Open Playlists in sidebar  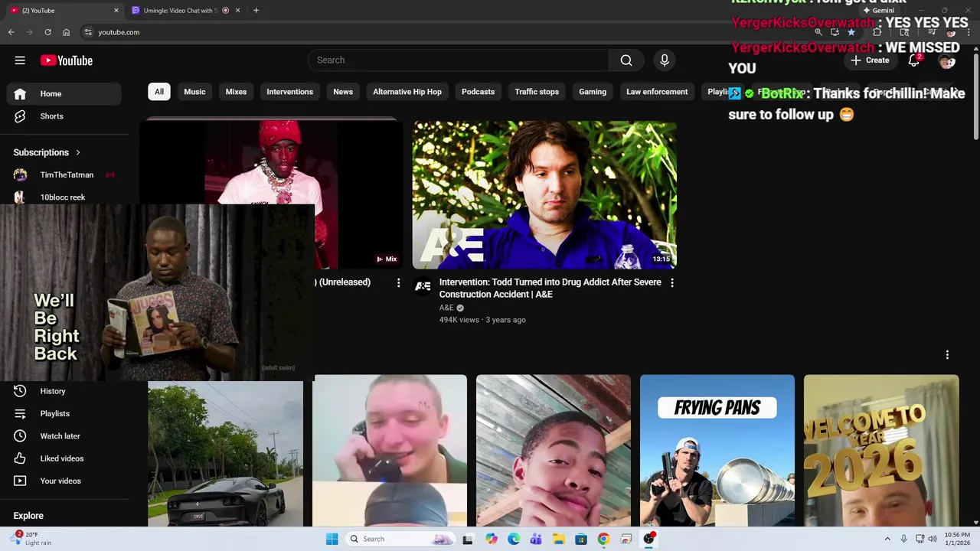64,413
